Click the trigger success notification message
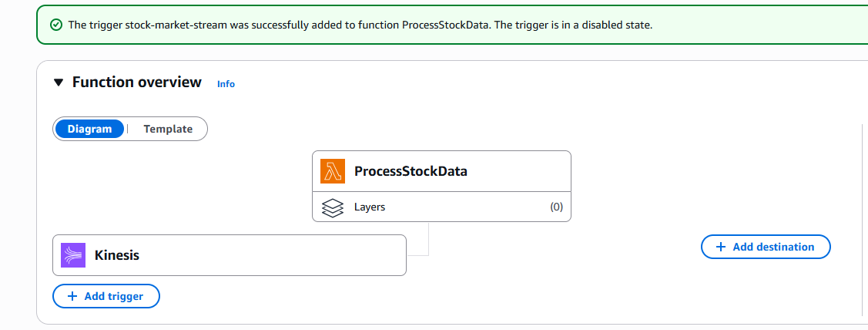This screenshot has width=868, height=330. point(360,25)
